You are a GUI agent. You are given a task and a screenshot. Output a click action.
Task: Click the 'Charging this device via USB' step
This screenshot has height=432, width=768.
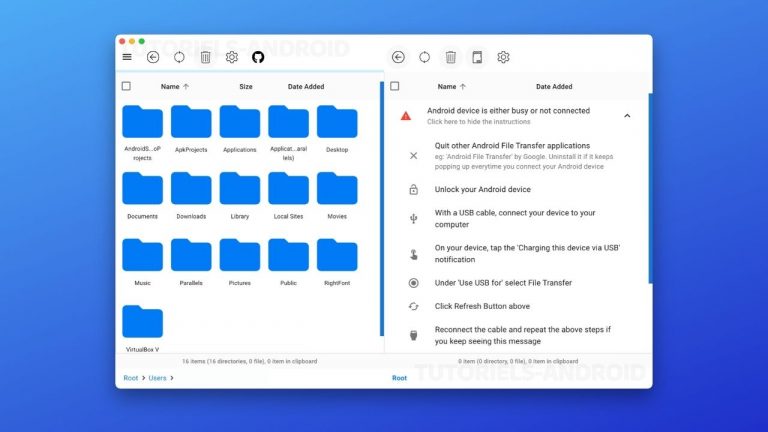click(x=527, y=254)
